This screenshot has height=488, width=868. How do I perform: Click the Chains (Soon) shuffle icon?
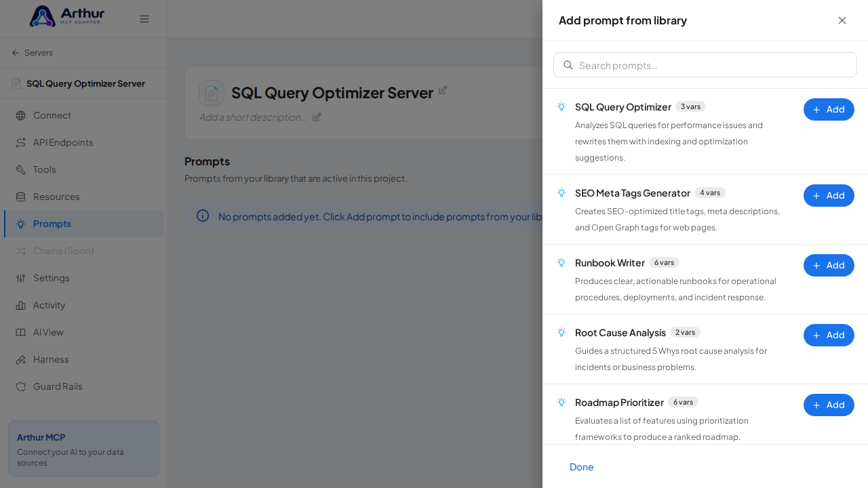pyautogui.click(x=21, y=251)
